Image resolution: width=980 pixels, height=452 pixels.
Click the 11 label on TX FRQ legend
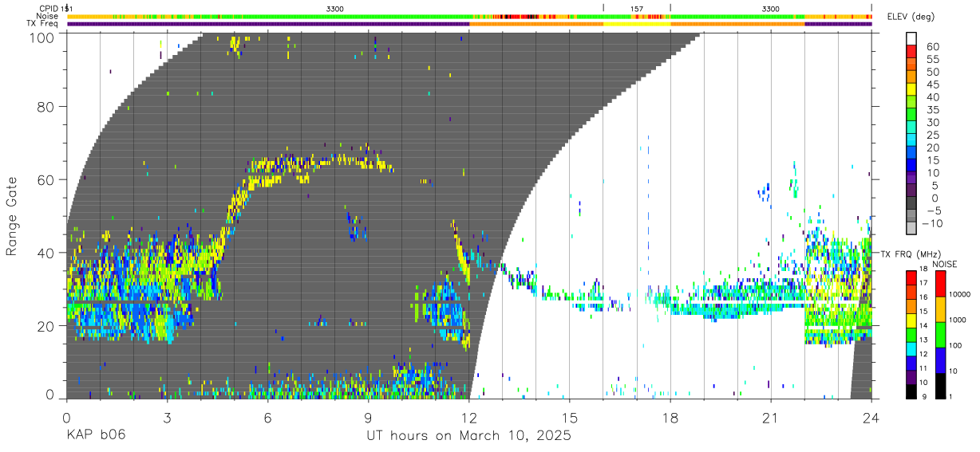tap(923, 369)
